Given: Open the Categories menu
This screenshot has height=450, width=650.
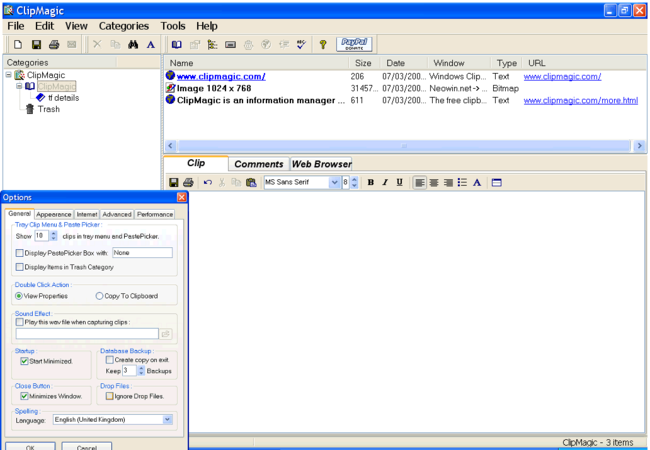Looking at the screenshot, I should 124,26.
